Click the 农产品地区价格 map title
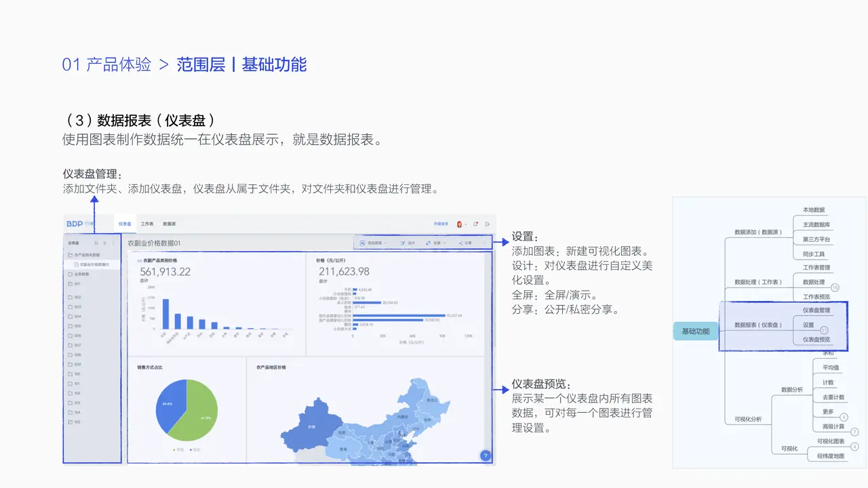Screen dimensions: 868x488 point(271,367)
